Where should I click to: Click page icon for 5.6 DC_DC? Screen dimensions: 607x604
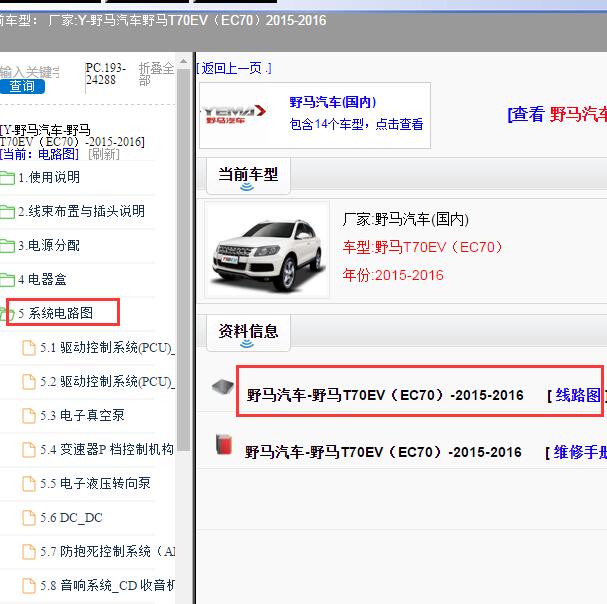[29, 518]
